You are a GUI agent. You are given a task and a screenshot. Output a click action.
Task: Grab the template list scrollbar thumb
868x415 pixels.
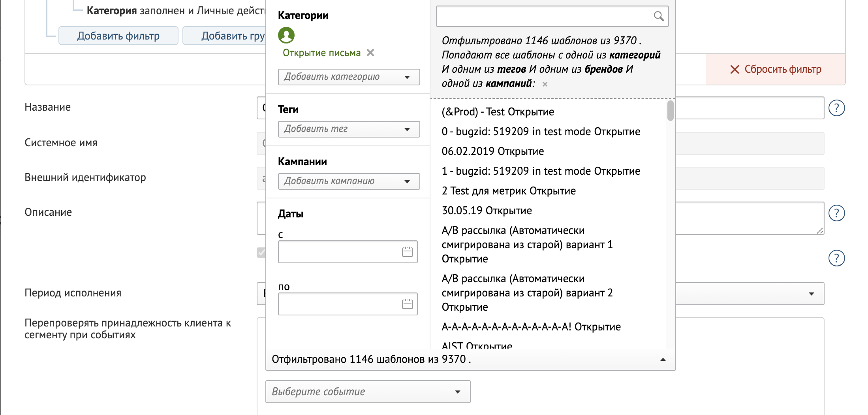(670, 111)
